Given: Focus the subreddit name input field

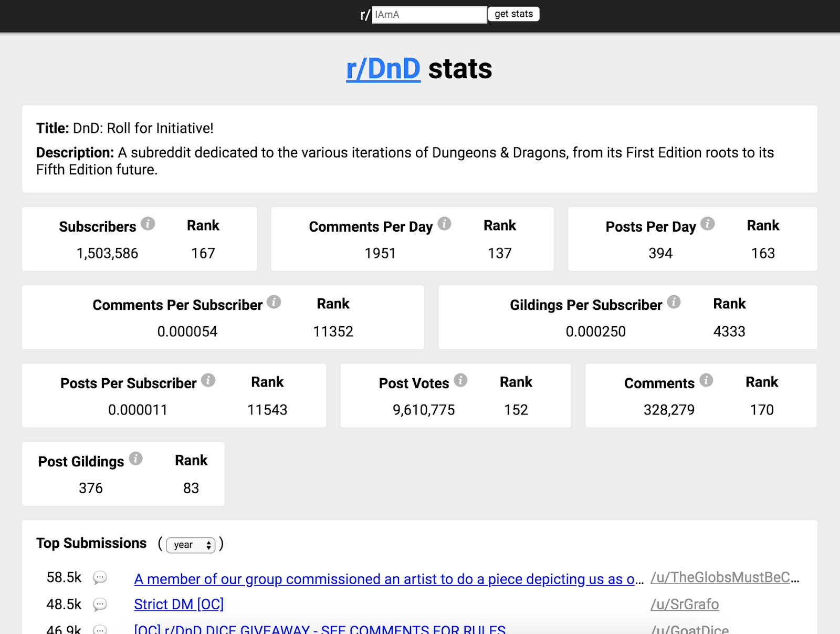Looking at the screenshot, I should click(429, 15).
